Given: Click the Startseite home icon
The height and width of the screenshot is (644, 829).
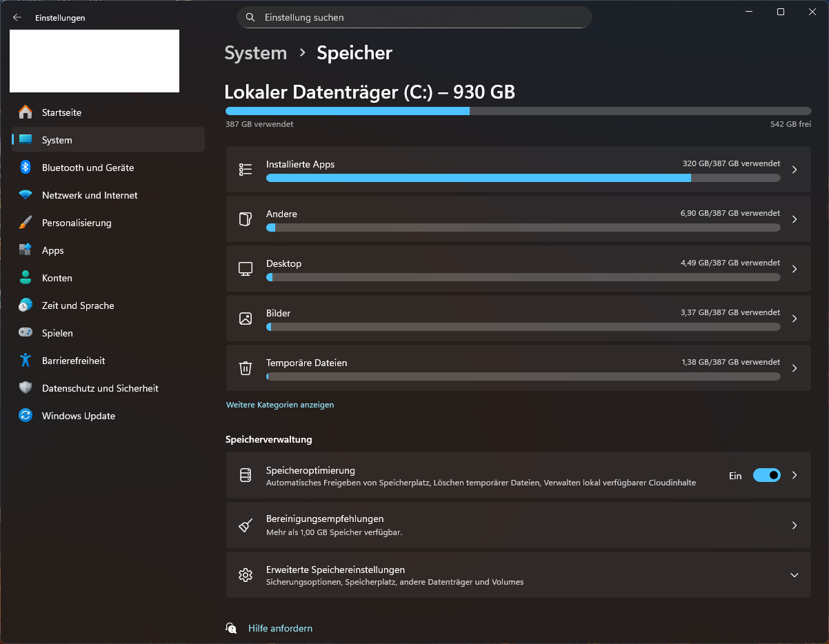Looking at the screenshot, I should pyautogui.click(x=26, y=112).
